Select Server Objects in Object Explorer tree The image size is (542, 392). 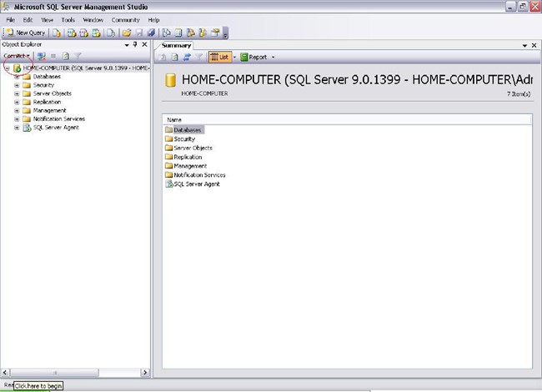pos(53,93)
